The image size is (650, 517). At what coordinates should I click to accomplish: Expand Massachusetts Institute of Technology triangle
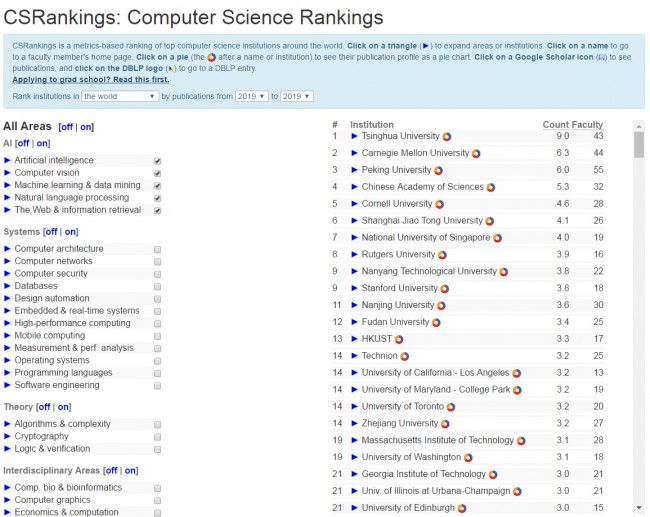tap(354, 440)
